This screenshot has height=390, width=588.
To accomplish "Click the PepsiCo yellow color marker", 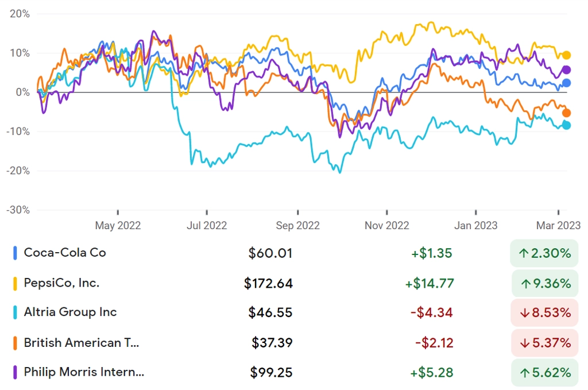I will 15,284.
